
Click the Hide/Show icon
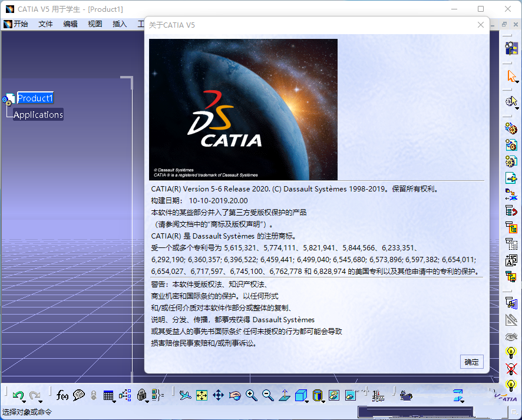(334, 395)
